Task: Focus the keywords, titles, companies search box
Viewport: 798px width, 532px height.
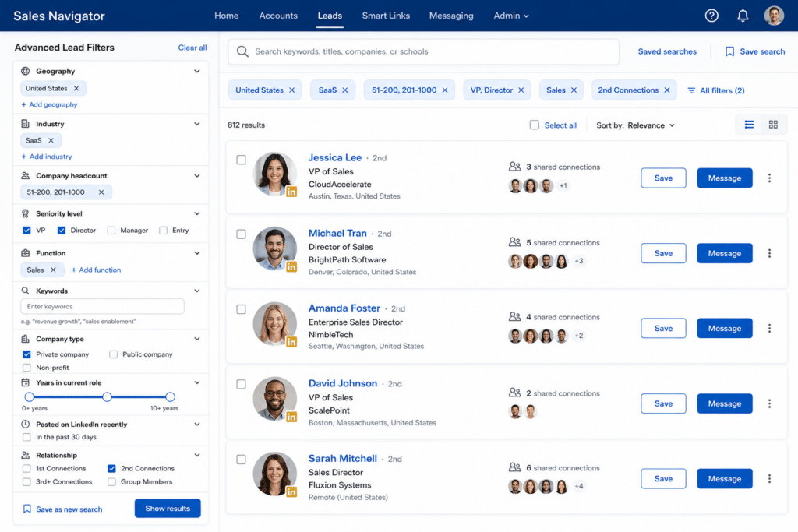Action: tap(423, 51)
